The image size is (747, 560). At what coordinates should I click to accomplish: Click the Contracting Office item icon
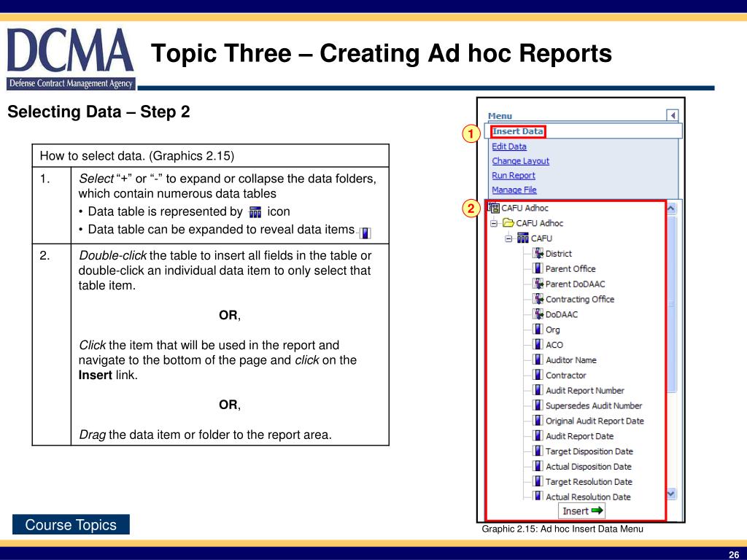(538, 299)
